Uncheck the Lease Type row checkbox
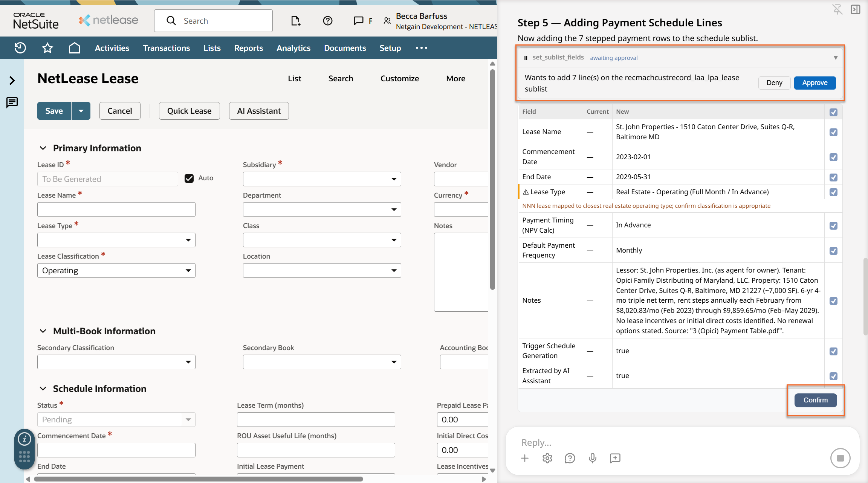868x483 pixels. tap(834, 192)
